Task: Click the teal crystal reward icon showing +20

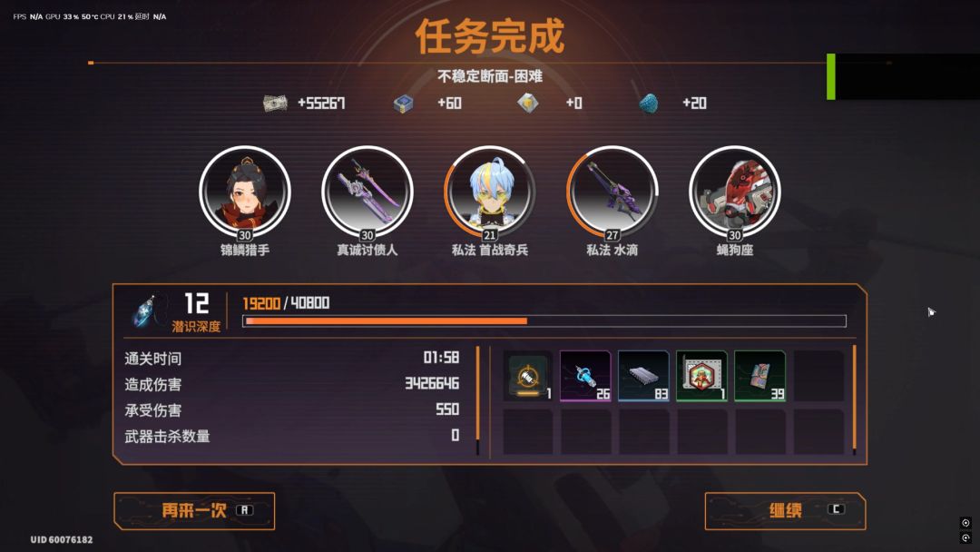Action: tap(649, 103)
